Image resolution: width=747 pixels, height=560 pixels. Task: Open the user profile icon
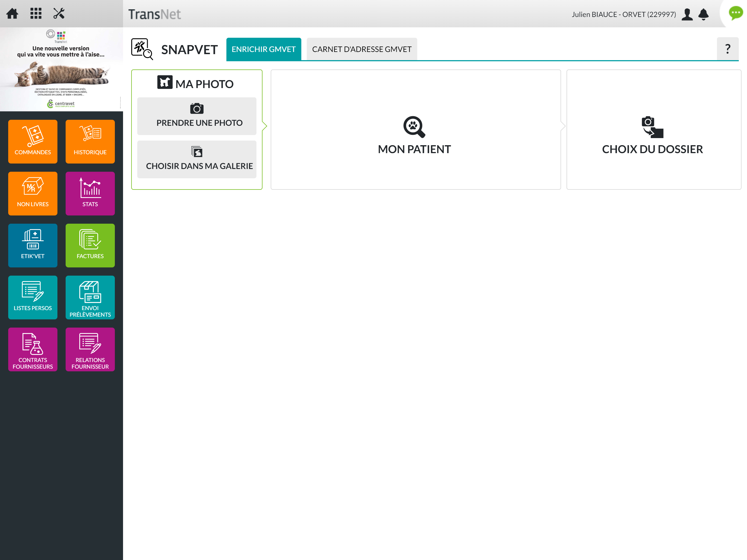pos(687,14)
